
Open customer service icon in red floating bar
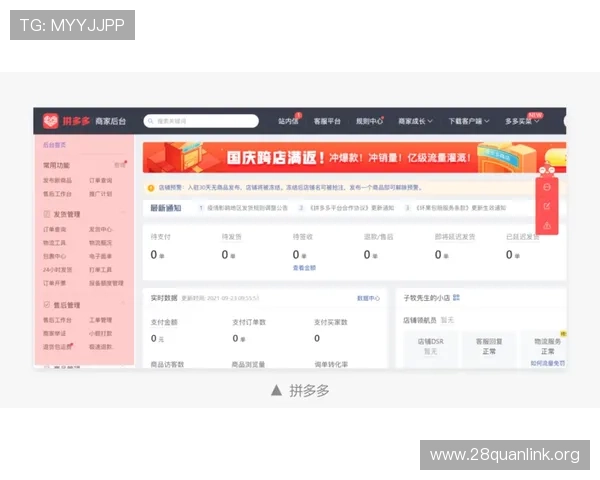547,187
